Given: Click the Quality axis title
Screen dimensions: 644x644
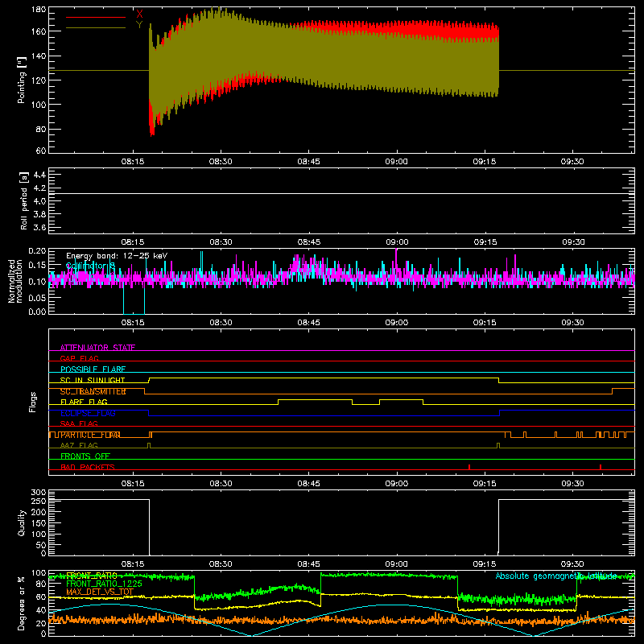Looking at the screenshot, I should pyautogui.click(x=22, y=522).
